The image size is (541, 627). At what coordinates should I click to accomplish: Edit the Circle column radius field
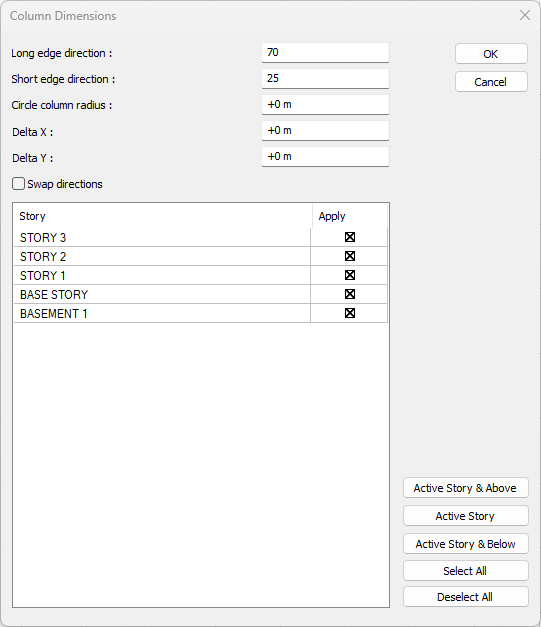pos(325,104)
